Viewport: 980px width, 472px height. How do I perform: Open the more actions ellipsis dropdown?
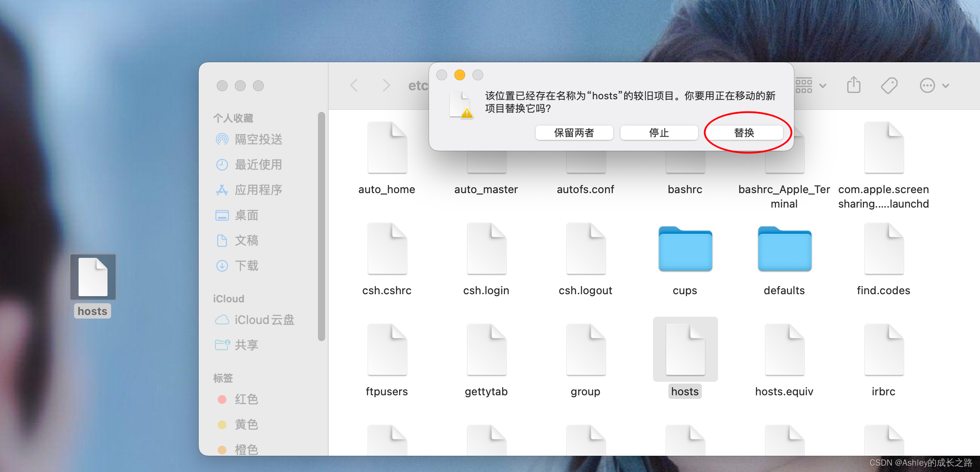tap(927, 85)
